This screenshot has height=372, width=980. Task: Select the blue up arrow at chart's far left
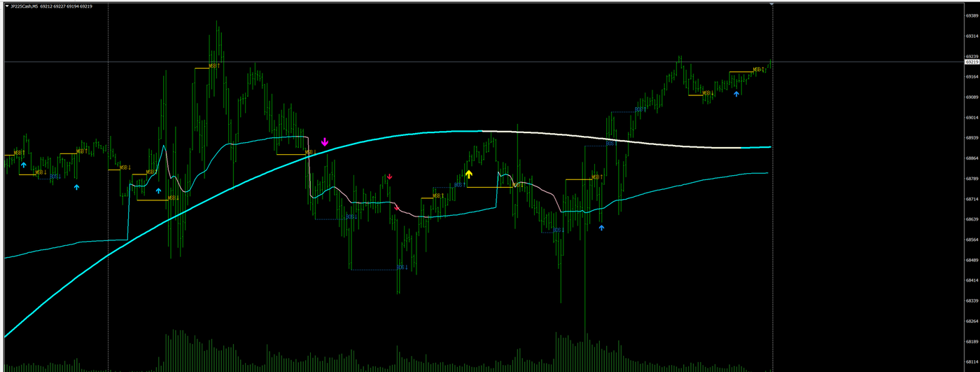point(23,165)
